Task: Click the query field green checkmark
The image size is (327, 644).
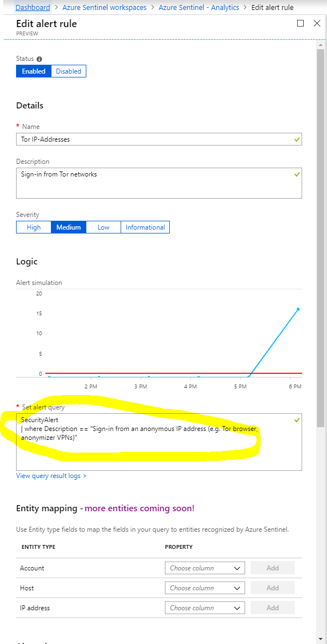Action: click(x=297, y=420)
